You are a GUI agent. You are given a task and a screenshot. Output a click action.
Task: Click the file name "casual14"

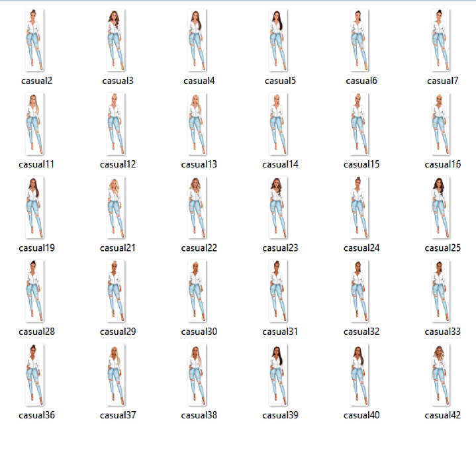280,164
